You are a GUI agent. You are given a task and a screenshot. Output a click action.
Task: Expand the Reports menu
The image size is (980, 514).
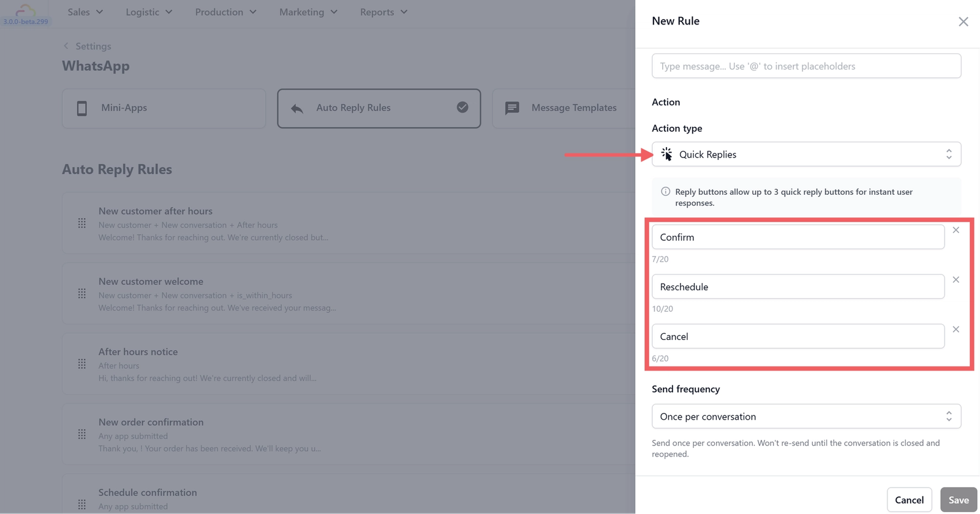[x=383, y=12]
